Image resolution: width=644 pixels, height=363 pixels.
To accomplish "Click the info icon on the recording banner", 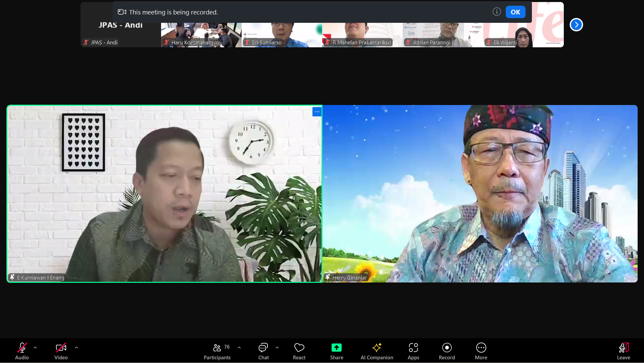I will point(496,11).
